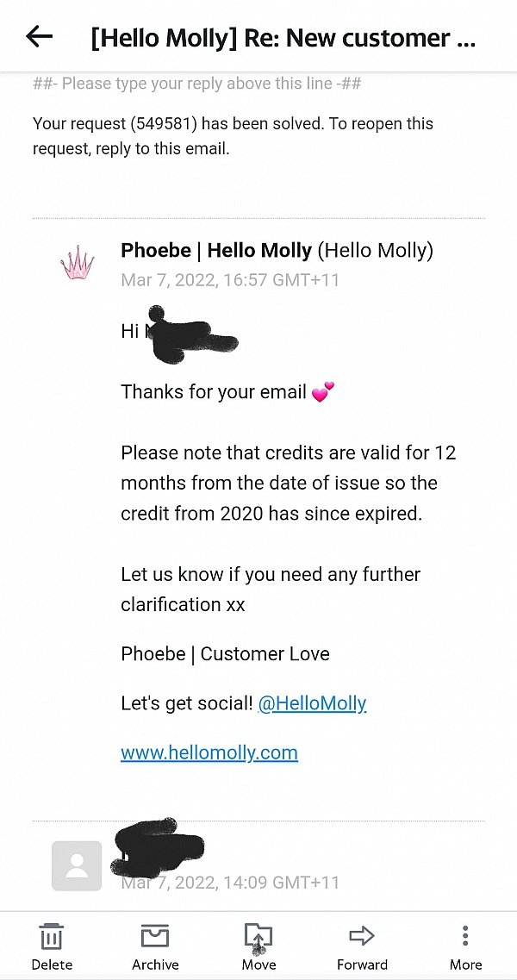Screen dimensions: 517x980
Task: Tap the reply-above-this-line notice text
Action: pos(196,83)
